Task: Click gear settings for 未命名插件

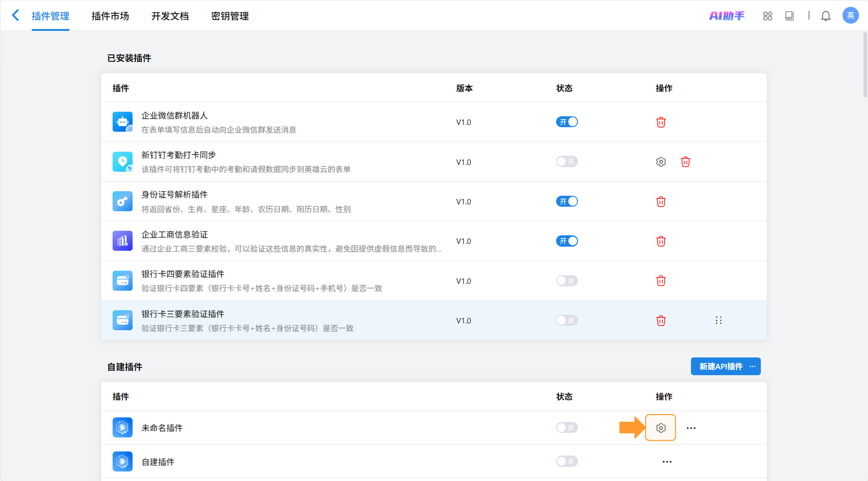Action: coord(661,428)
